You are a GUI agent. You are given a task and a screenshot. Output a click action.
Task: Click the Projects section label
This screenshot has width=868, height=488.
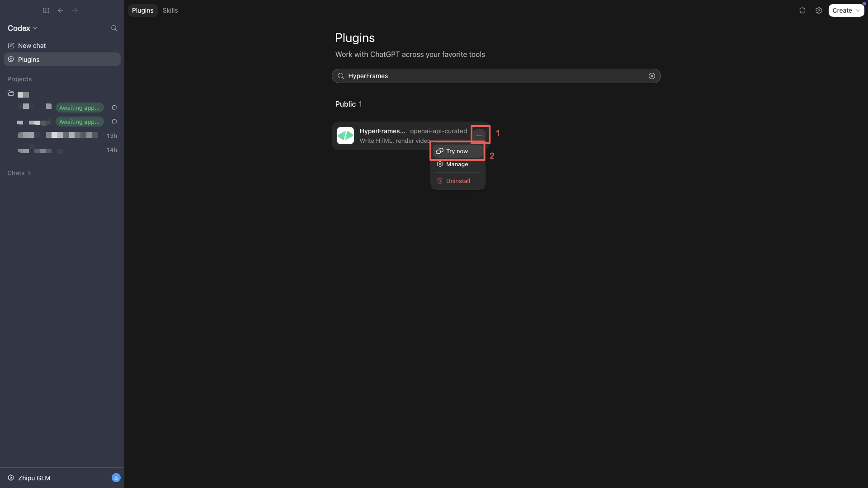click(19, 79)
